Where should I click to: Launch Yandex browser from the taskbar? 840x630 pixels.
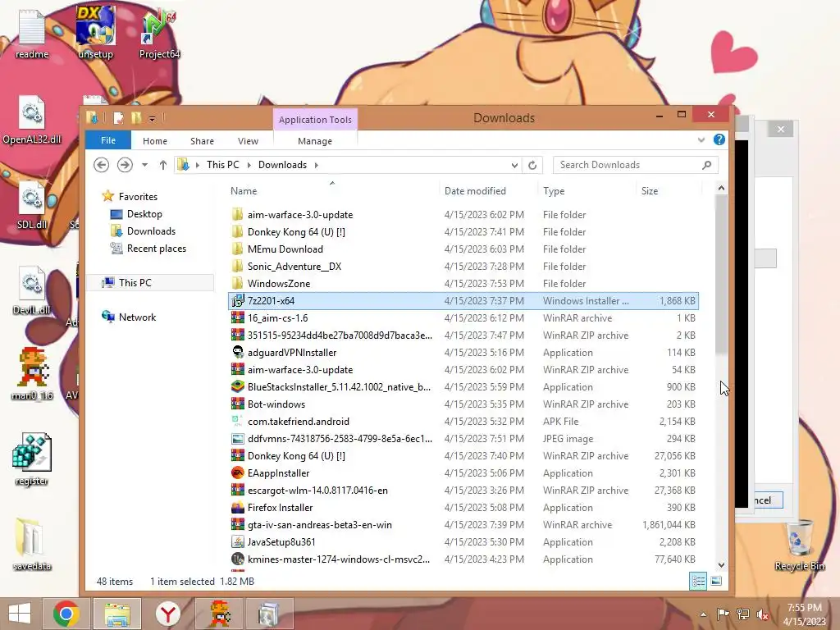point(167,614)
